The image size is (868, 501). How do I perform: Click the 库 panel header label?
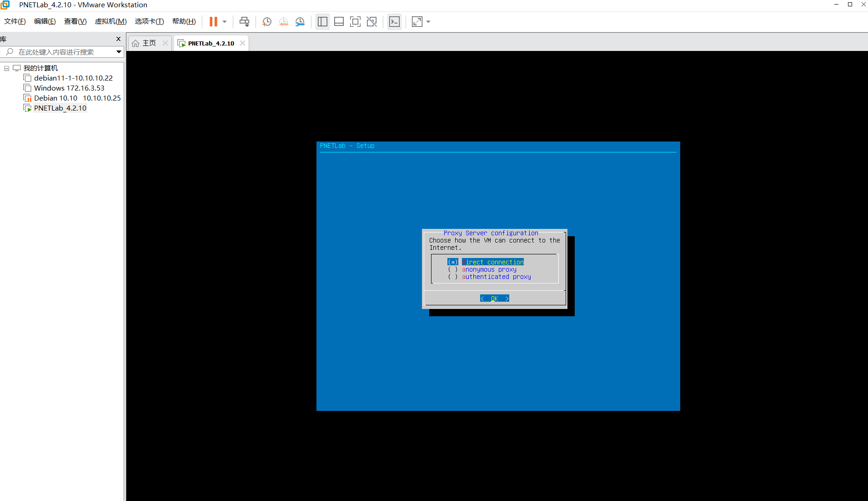3,39
